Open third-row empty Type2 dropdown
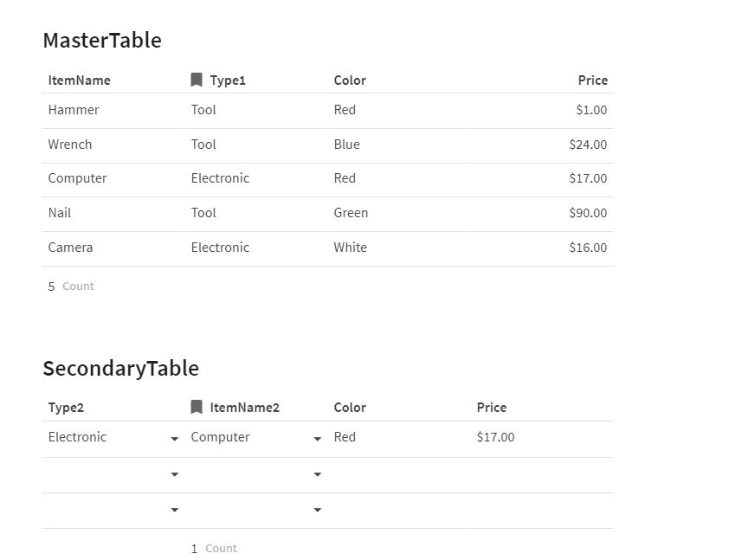The height and width of the screenshot is (560, 729). click(x=175, y=510)
